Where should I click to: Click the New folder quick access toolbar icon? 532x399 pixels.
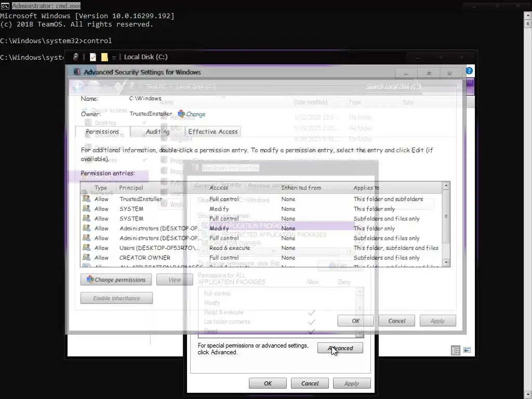104,57
